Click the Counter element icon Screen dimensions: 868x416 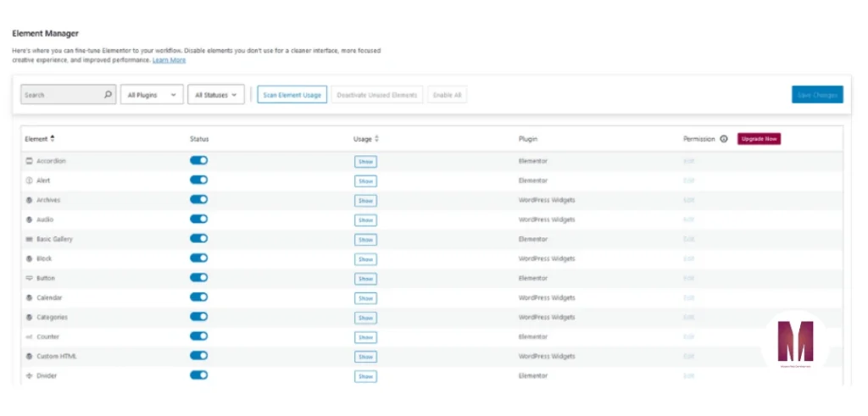point(29,336)
